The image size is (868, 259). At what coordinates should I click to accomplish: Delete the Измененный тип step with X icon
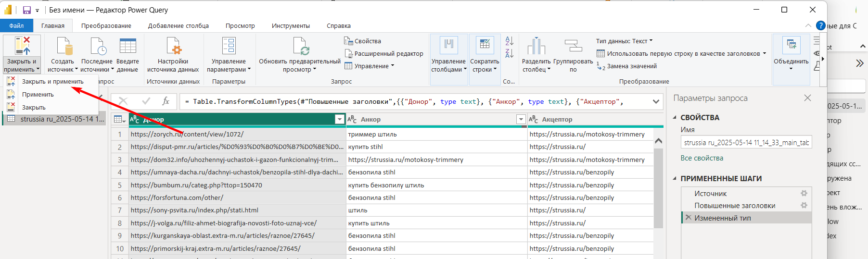coord(688,218)
